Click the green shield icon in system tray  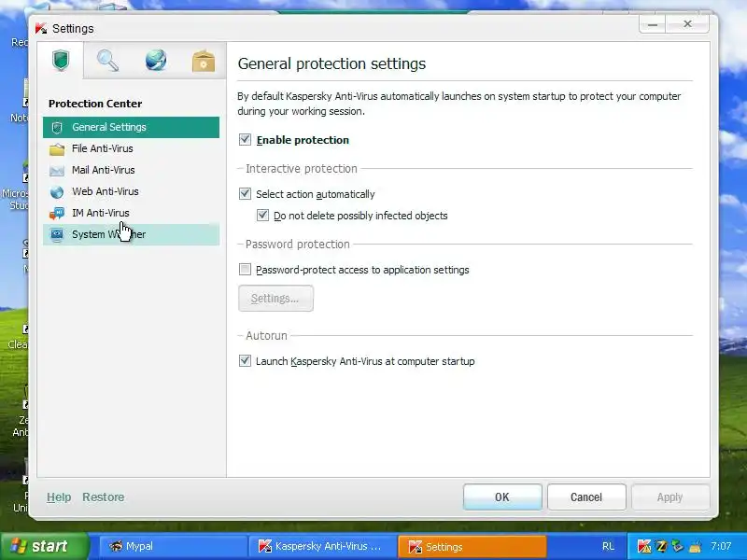coord(678,546)
